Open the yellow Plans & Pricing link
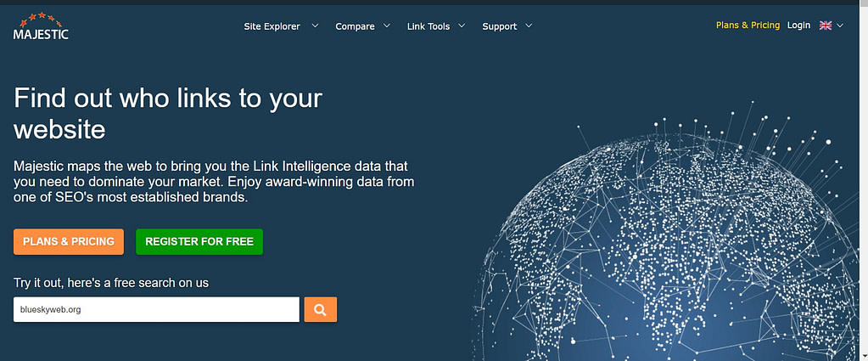The image size is (868, 361). pyautogui.click(x=748, y=25)
